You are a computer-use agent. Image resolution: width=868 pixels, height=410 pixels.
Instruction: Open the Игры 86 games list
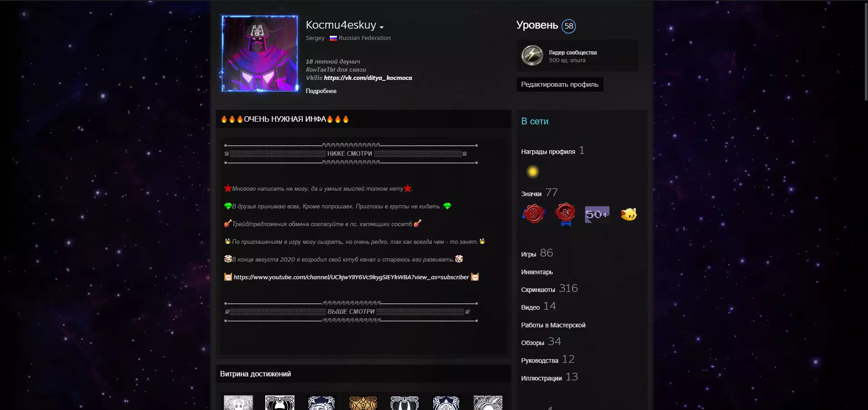coord(537,253)
